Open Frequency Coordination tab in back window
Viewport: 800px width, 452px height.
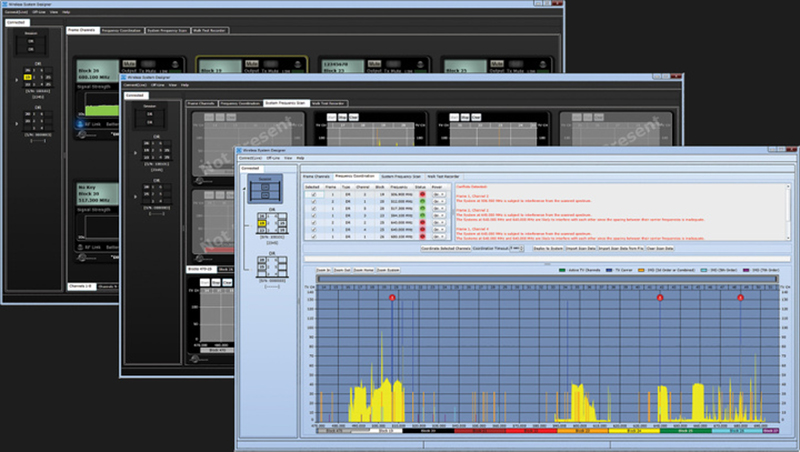click(x=121, y=31)
